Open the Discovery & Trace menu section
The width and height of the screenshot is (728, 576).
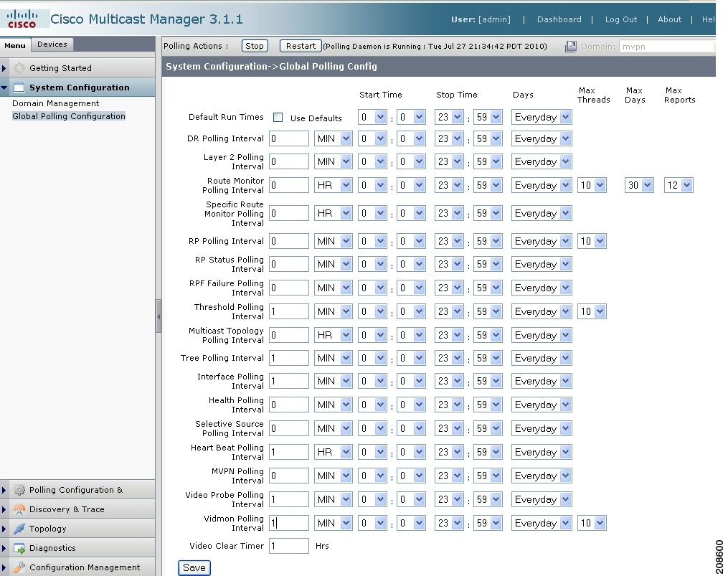(77, 509)
